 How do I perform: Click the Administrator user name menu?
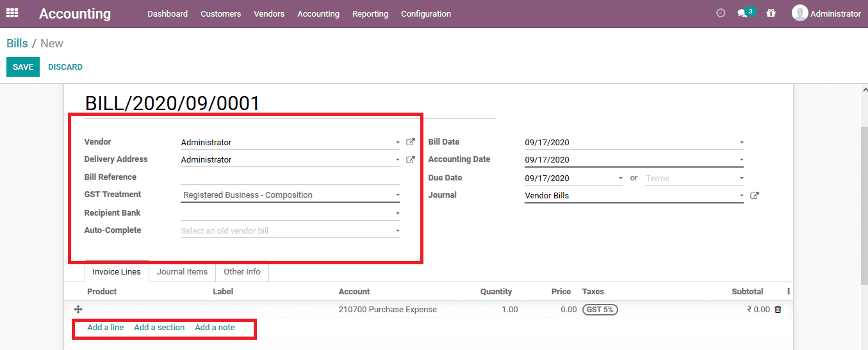(835, 13)
